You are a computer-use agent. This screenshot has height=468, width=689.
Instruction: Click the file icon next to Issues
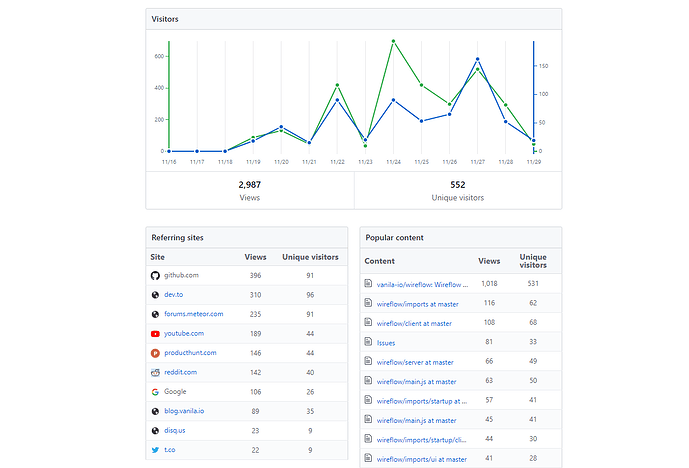click(x=368, y=341)
